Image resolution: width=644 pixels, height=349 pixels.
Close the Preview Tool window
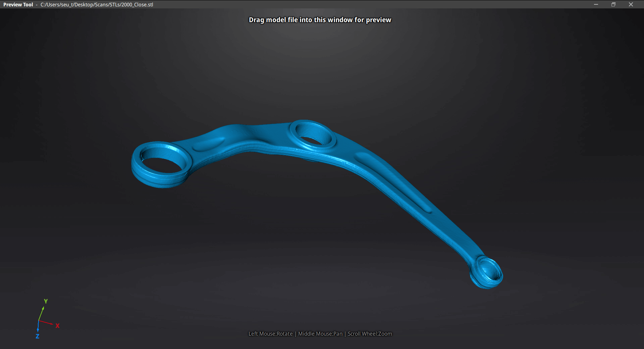(x=631, y=4)
